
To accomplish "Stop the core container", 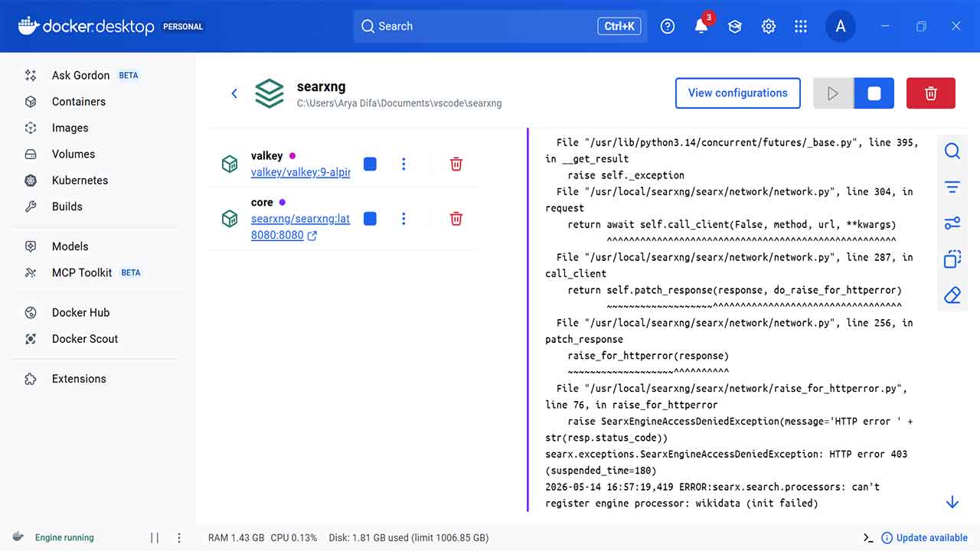I will pos(370,219).
